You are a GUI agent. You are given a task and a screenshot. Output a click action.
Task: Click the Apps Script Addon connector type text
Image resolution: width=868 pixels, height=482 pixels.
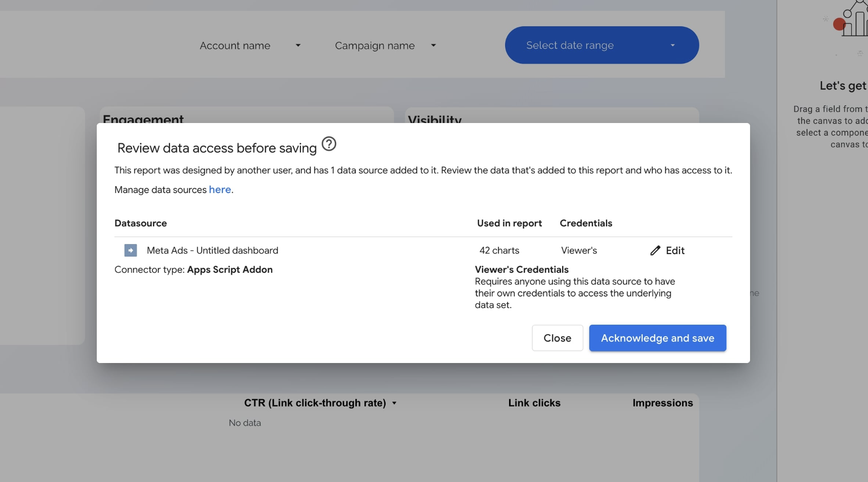[230, 270]
